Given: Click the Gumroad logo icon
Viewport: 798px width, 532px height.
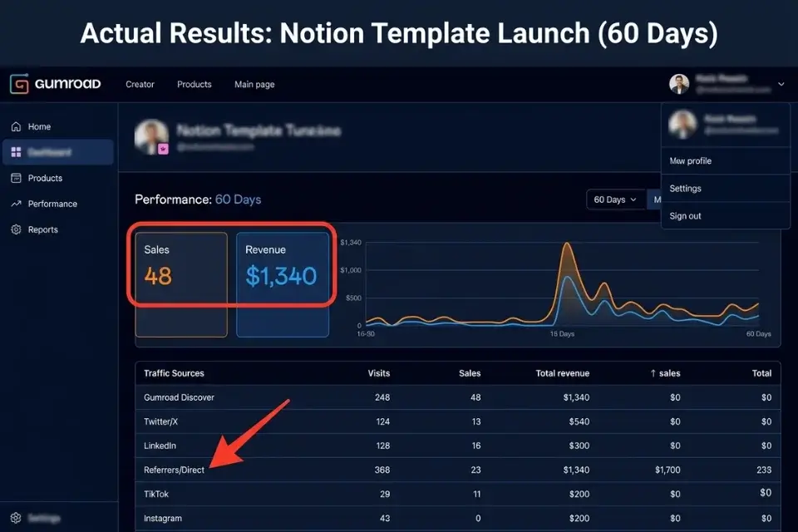Looking at the screenshot, I should coord(17,84).
